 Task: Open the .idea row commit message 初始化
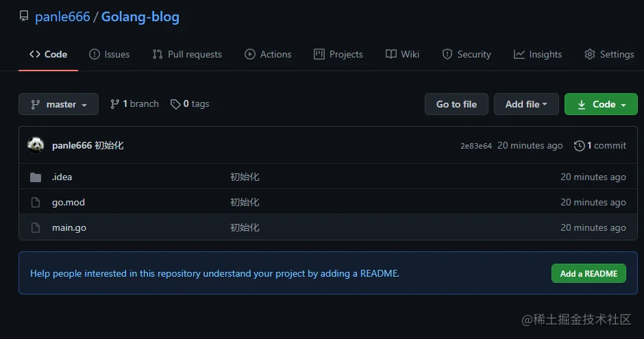245,177
